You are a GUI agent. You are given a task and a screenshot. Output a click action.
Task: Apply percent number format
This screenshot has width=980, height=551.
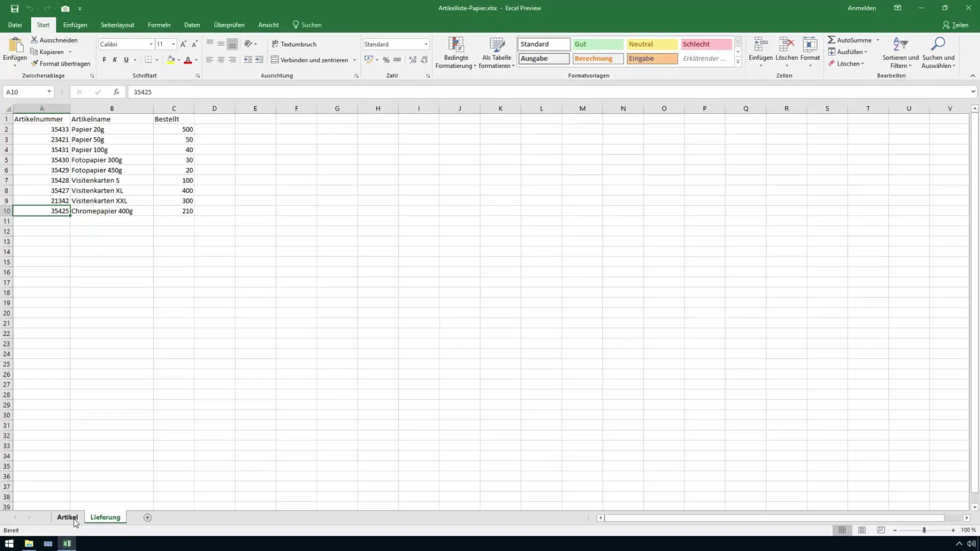(x=386, y=60)
